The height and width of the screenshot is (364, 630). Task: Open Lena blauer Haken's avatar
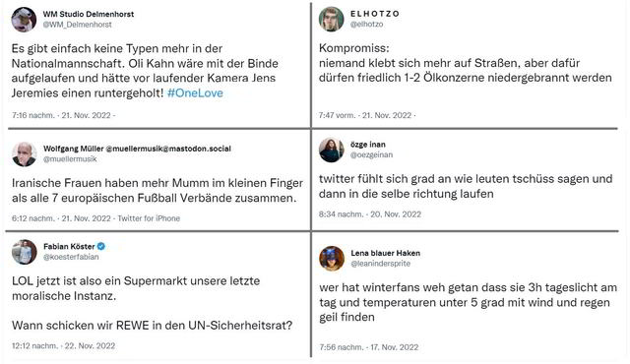(332, 259)
